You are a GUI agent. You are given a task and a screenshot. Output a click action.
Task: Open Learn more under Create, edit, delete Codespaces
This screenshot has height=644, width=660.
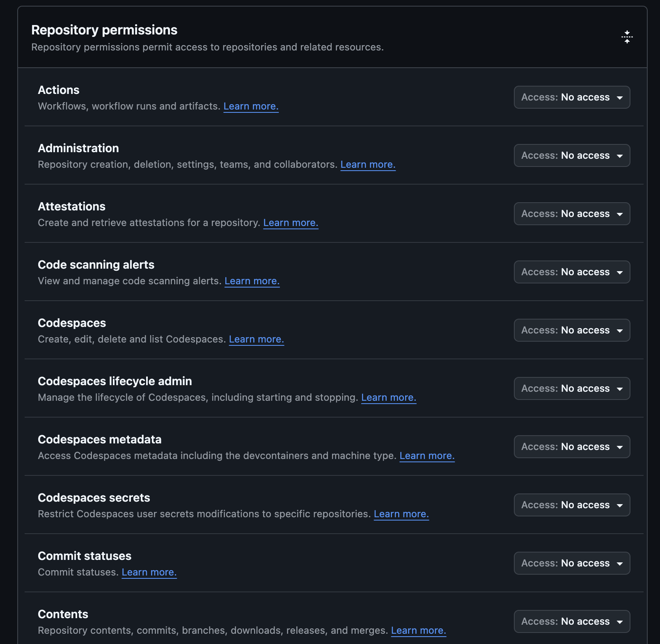(256, 339)
